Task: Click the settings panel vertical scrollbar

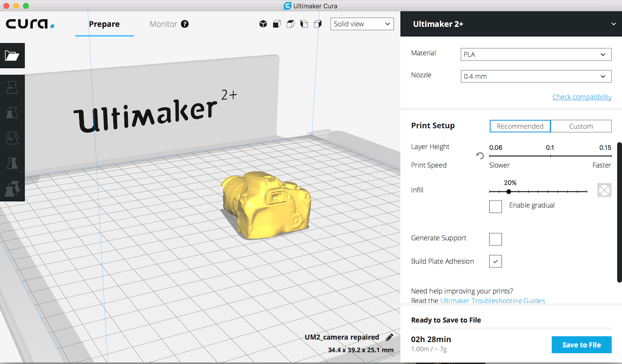Action: [620, 212]
